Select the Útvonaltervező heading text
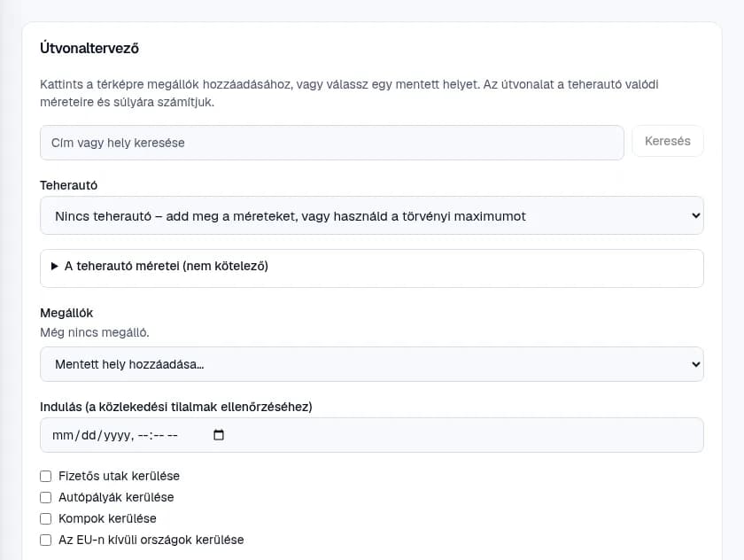Viewport: 744px width, 560px height. pos(89,49)
